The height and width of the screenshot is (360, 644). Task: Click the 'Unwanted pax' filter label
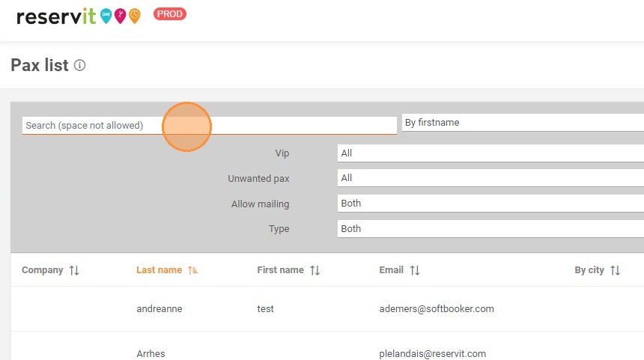tap(259, 179)
